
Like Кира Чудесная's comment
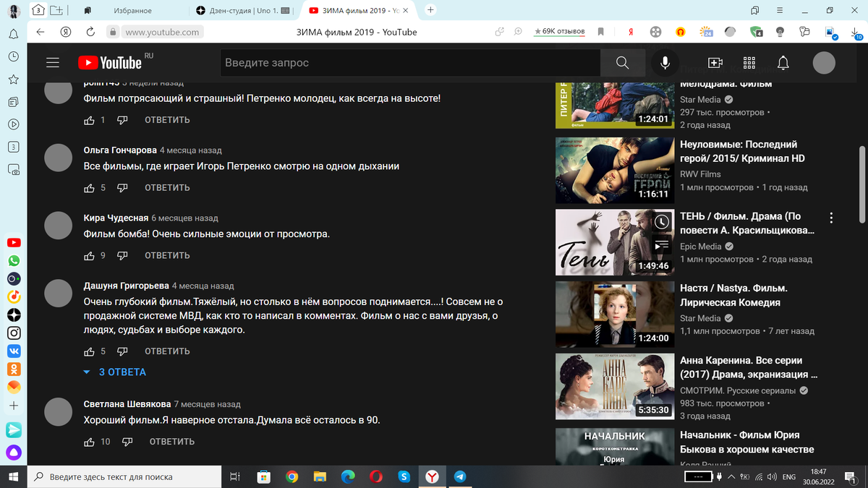[x=90, y=256]
